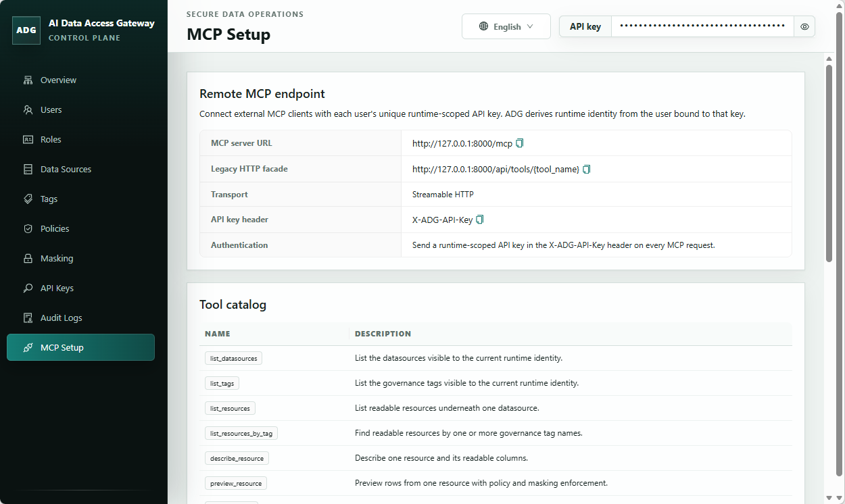The image size is (845, 504).
Task: Click the AI Data Access Gateway title
Action: (101, 23)
